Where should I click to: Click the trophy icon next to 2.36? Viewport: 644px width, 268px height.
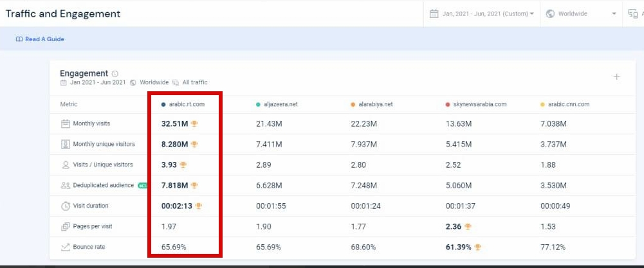click(467, 227)
